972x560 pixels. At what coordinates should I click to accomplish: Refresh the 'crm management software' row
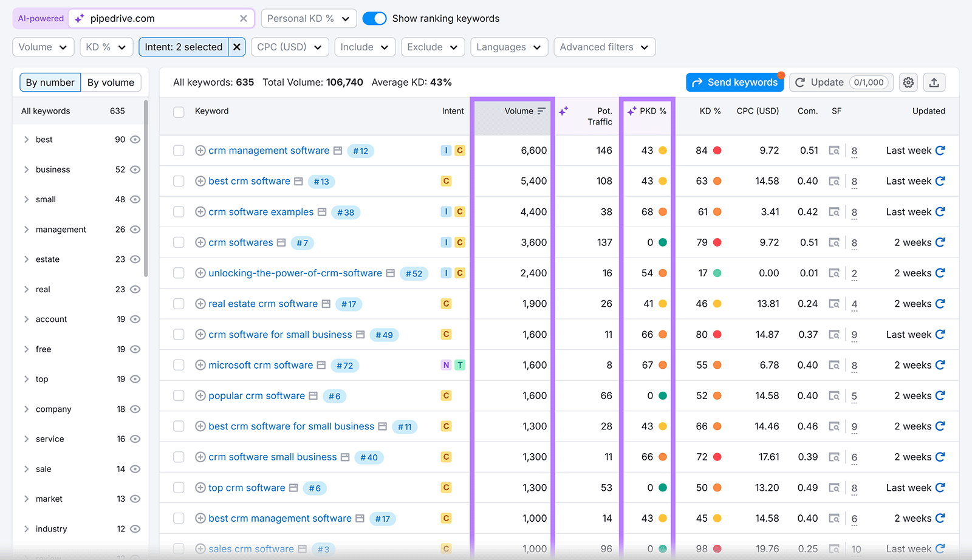(940, 151)
